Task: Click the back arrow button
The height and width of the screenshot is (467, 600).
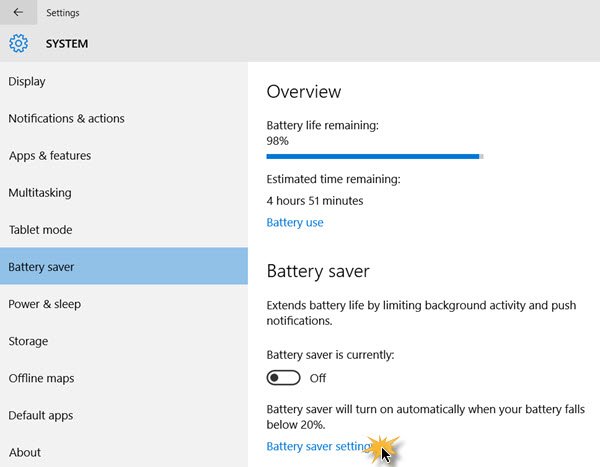Action: pos(18,13)
